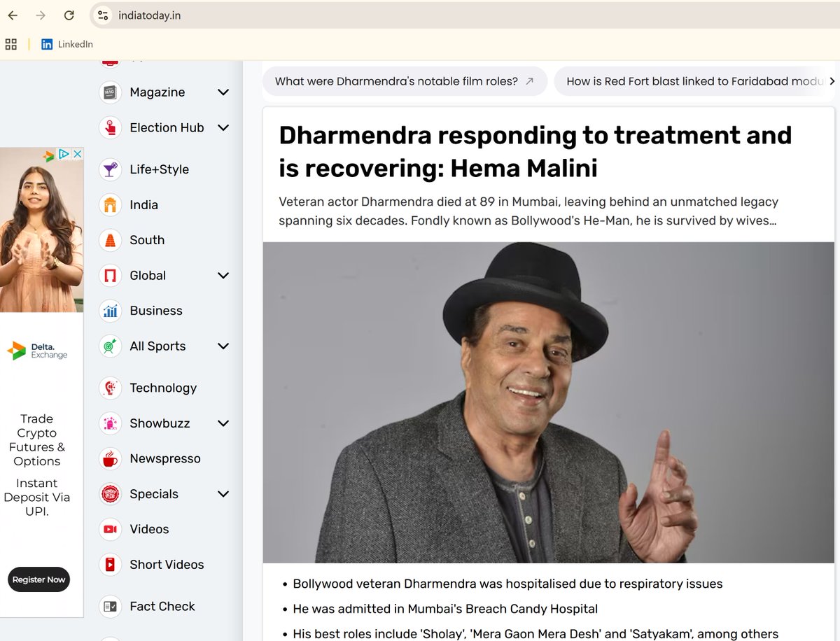Open the Fact Check section
Viewport: 840px width, 641px height.
point(162,607)
